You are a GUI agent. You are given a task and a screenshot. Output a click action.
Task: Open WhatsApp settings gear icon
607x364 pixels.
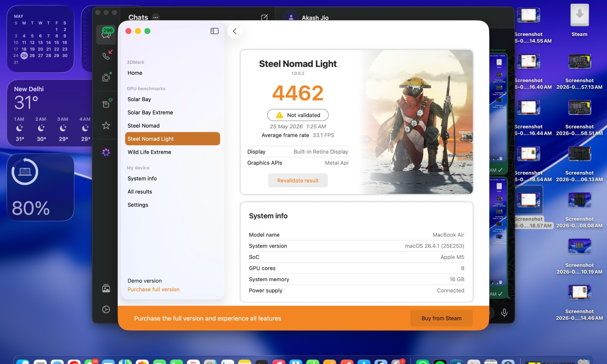click(x=106, y=309)
